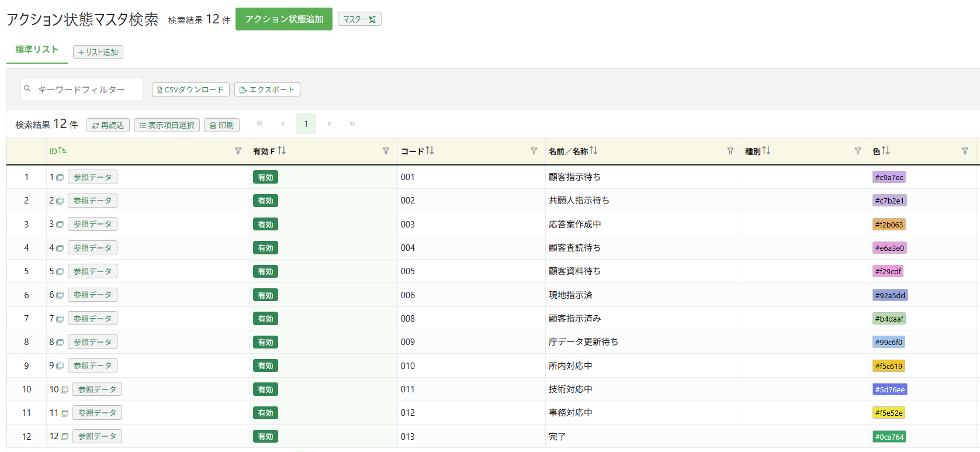980x452 pixels.
Task: Click open-record icon next to ID 6
Action: tap(60, 295)
